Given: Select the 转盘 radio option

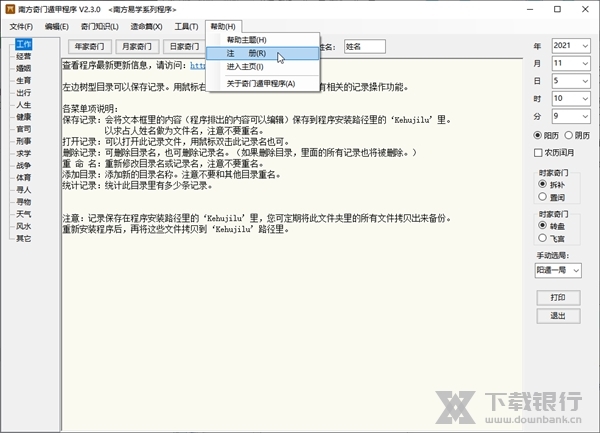Looking at the screenshot, I should tap(542, 225).
